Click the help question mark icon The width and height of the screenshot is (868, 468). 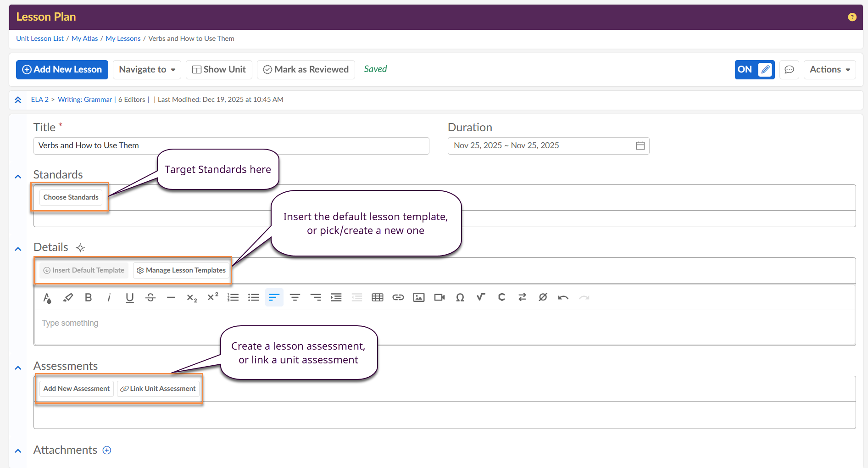click(x=852, y=17)
